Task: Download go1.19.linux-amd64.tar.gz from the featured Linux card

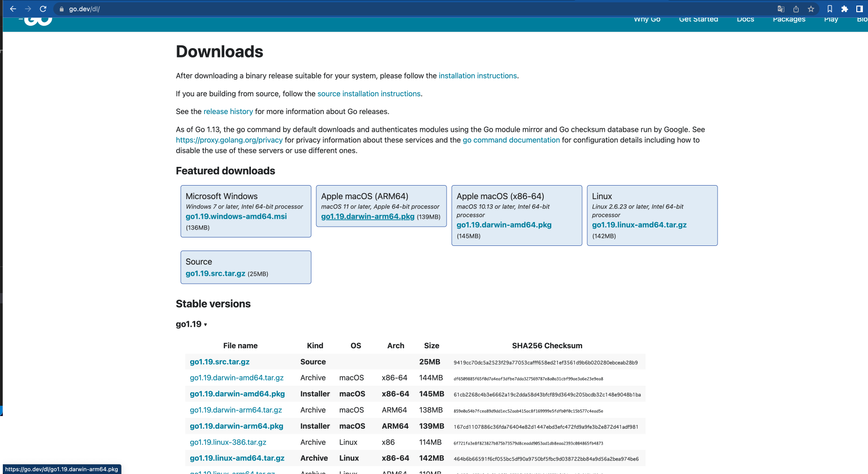Action: (x=640, y=225)
